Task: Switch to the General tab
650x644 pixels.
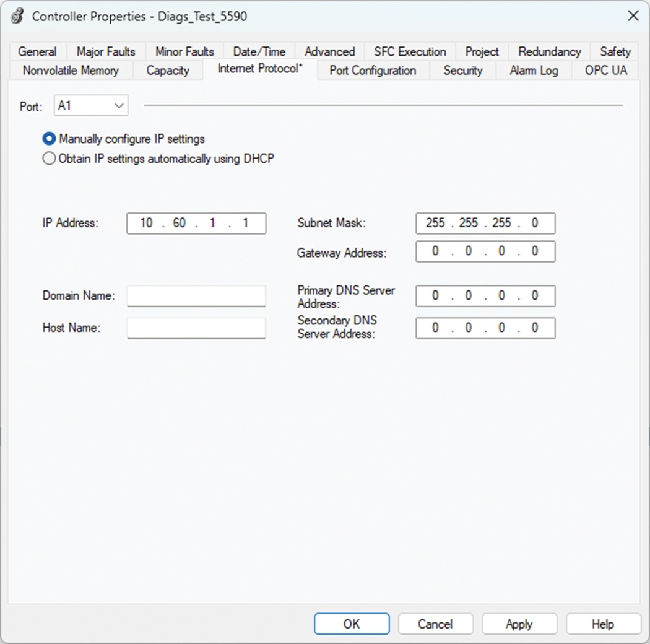Action: 37,52
